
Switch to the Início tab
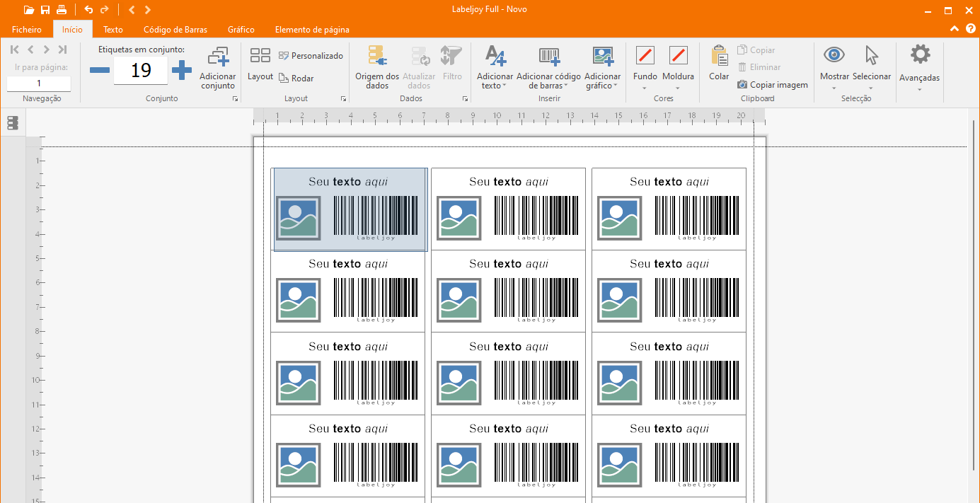pos(72,30)
